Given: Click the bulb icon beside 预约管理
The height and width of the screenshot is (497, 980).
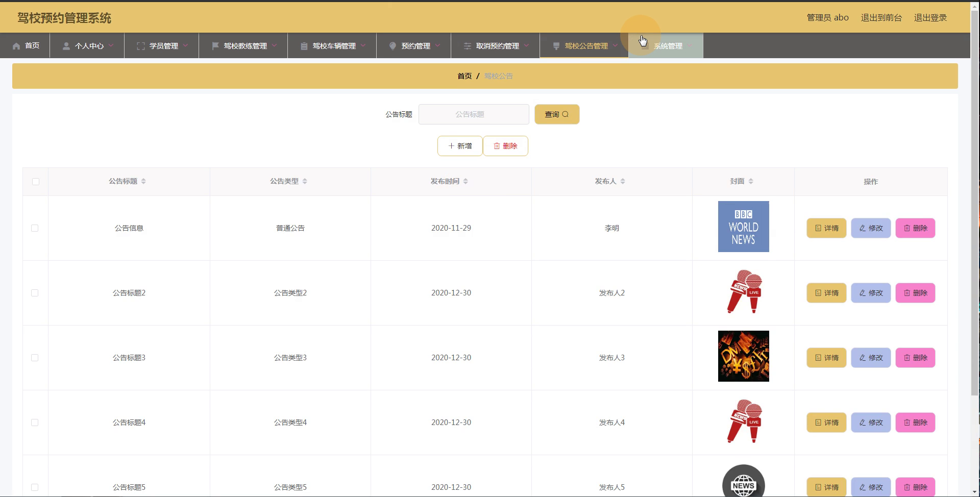Looking at the screenshot, I should click(x=393, y=46).
